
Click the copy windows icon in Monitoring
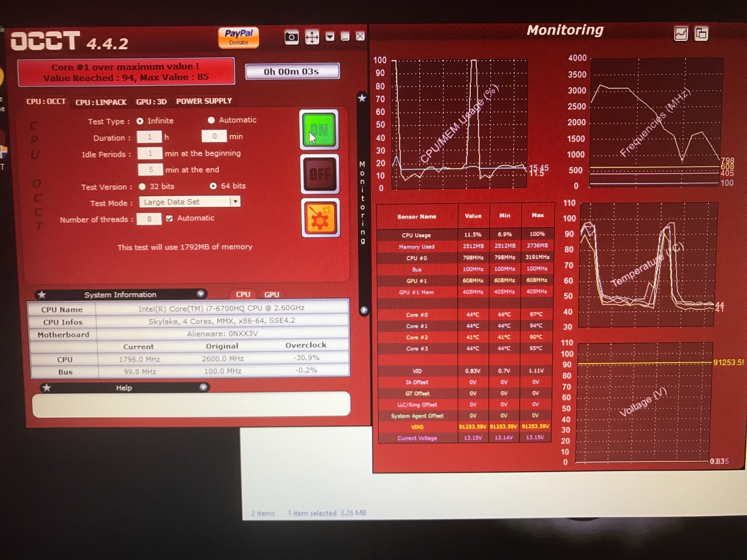pyautogui.click(x=701, y=34)
